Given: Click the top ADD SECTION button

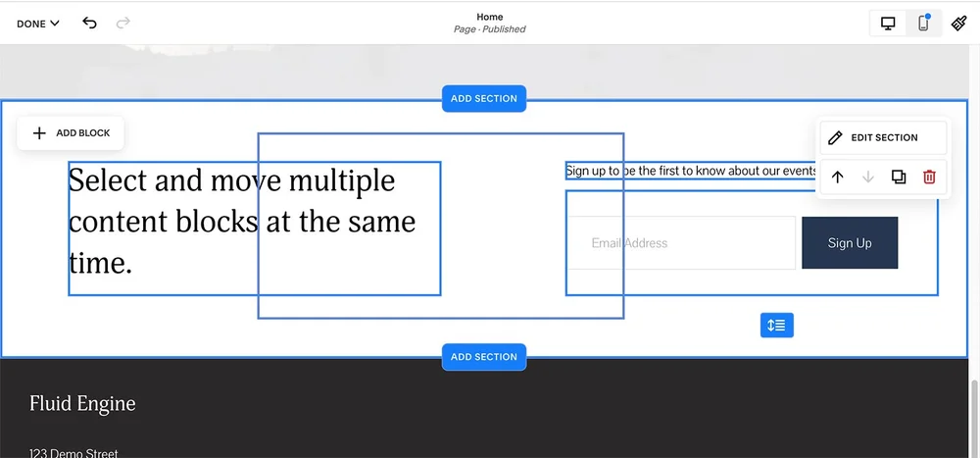Looking at the screenshot, I should pos(484,99).
